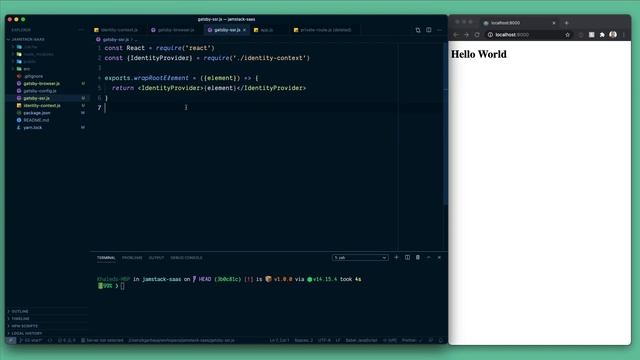This screenshot has height=360, width=640.
Task: Switch to the Problems panel tab
Action: click(132, 258)
